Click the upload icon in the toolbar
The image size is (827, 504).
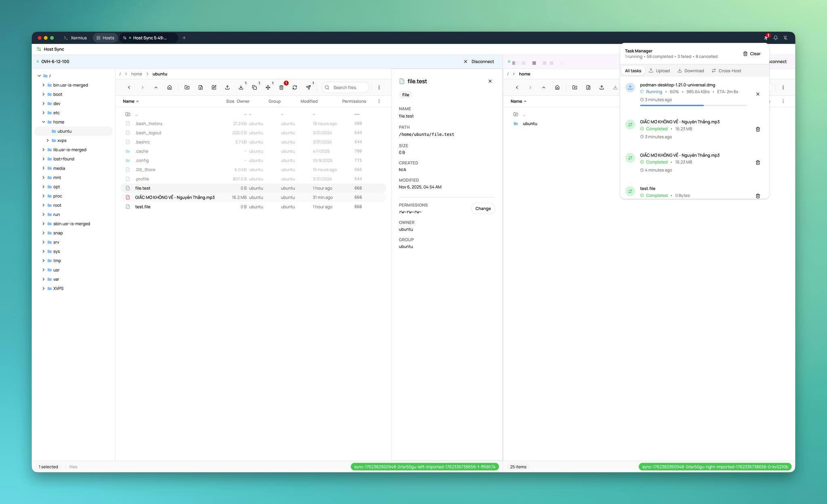pos(227,87)
